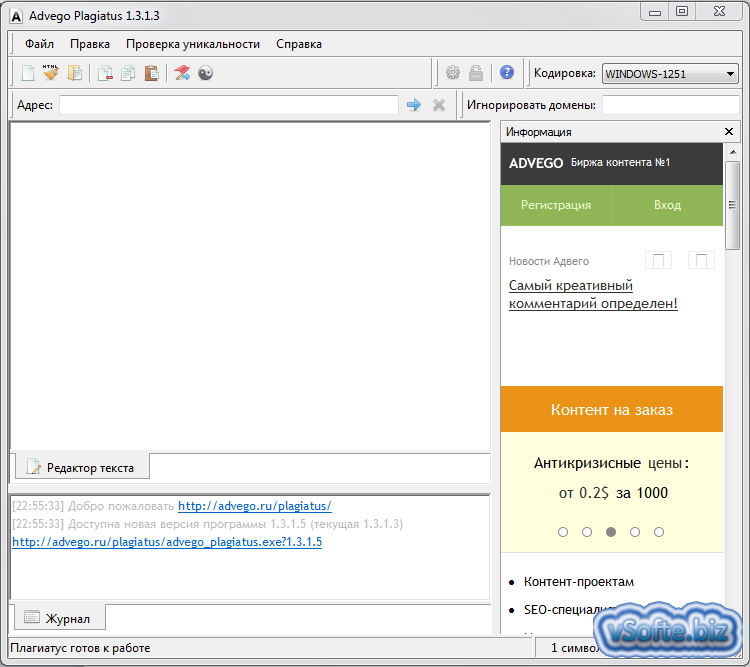Click the Контент-проектам list item
The width and height of the screenshot is (750, 667).
pyautogui.click(x=579, y=582)
